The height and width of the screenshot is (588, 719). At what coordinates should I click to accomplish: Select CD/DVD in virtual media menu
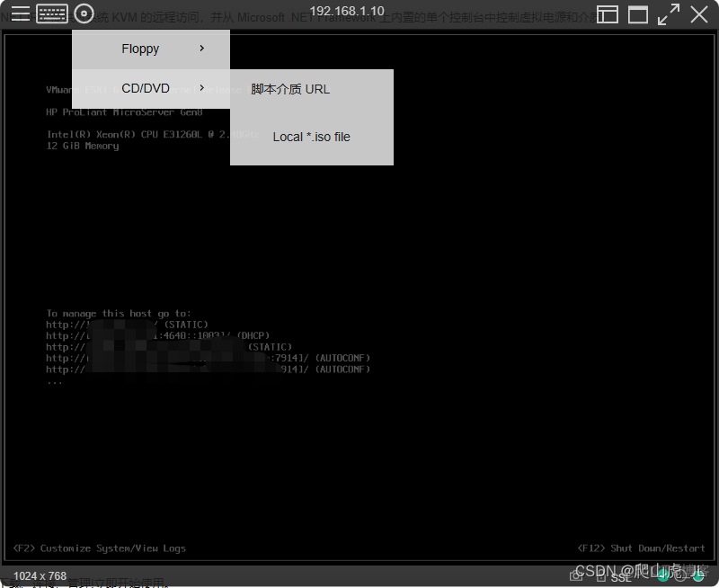pyautogui.click(x=146, y=88)
